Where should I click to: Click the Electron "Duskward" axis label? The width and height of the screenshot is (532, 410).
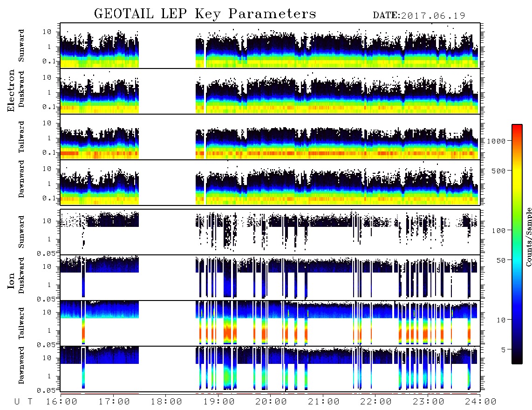(21, 89)
